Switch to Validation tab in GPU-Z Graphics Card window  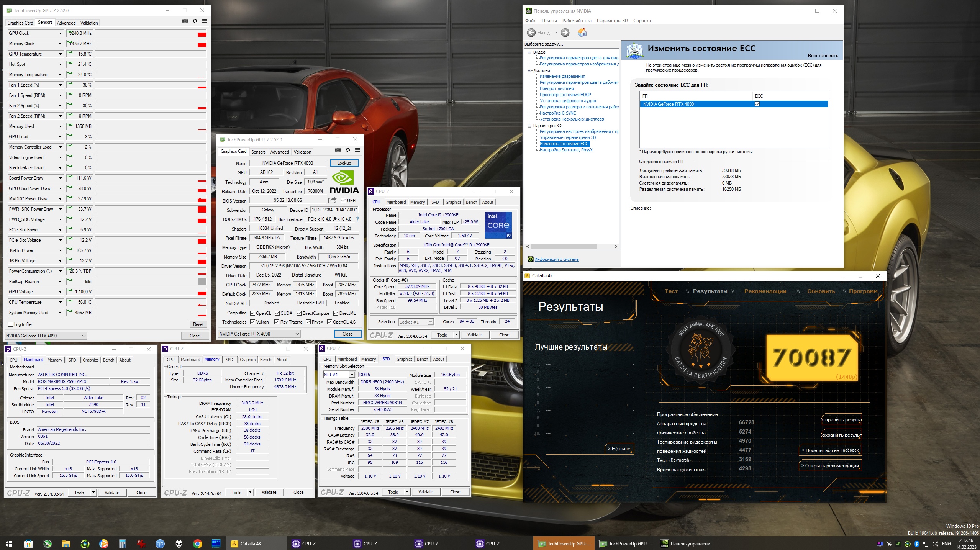[303, 152]
